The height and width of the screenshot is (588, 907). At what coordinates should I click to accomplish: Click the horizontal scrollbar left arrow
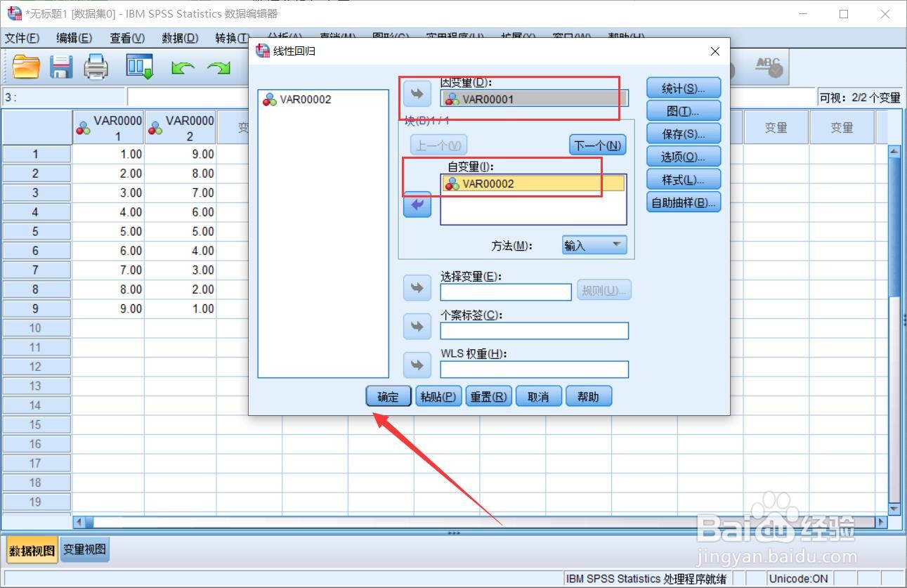(x=79, y=522)
